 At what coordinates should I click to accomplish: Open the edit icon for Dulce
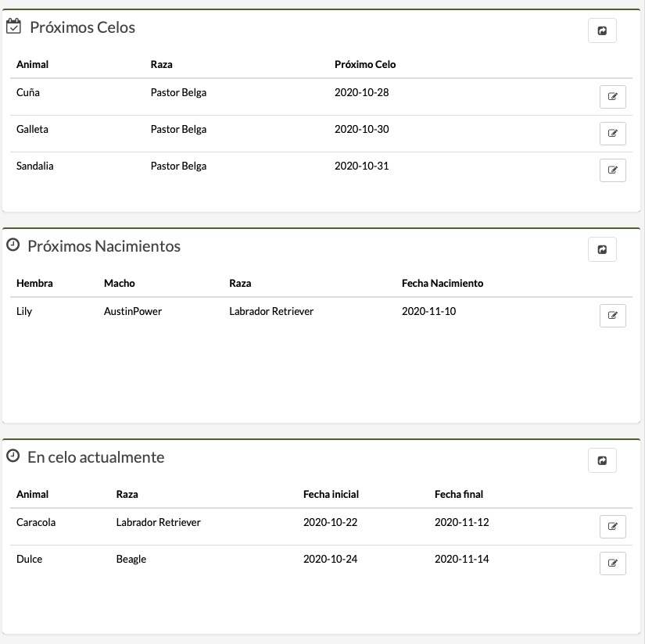click(x=612, y=563)
